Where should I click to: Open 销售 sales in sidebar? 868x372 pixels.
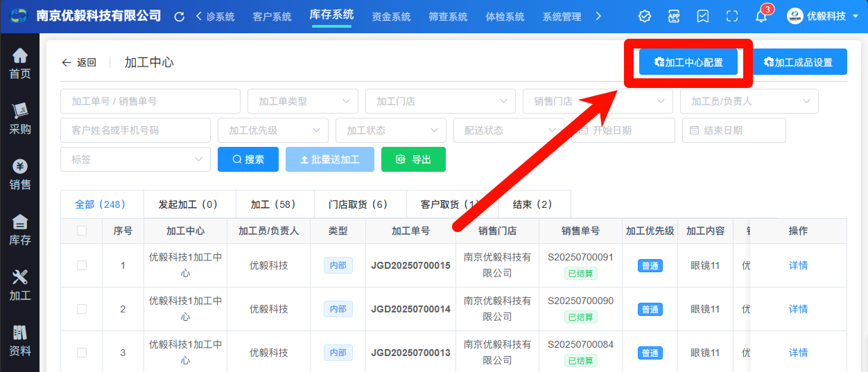click(19, 175)
